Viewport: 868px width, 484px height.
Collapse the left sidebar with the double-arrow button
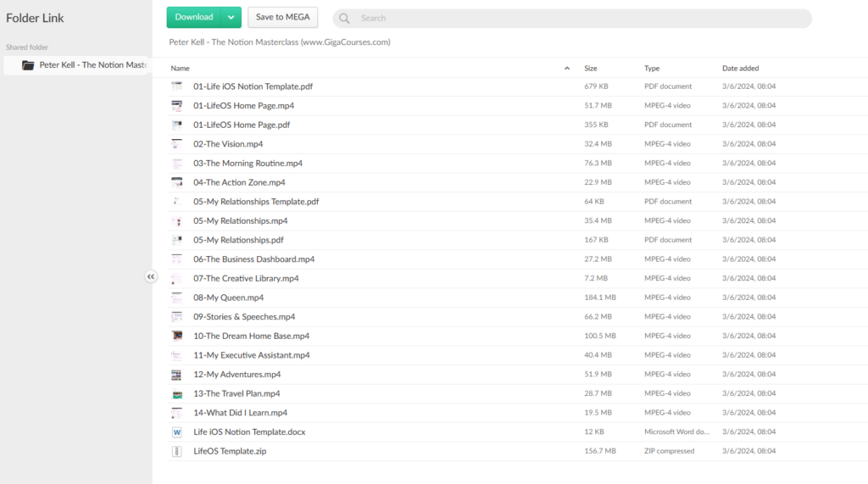point(151,276)
